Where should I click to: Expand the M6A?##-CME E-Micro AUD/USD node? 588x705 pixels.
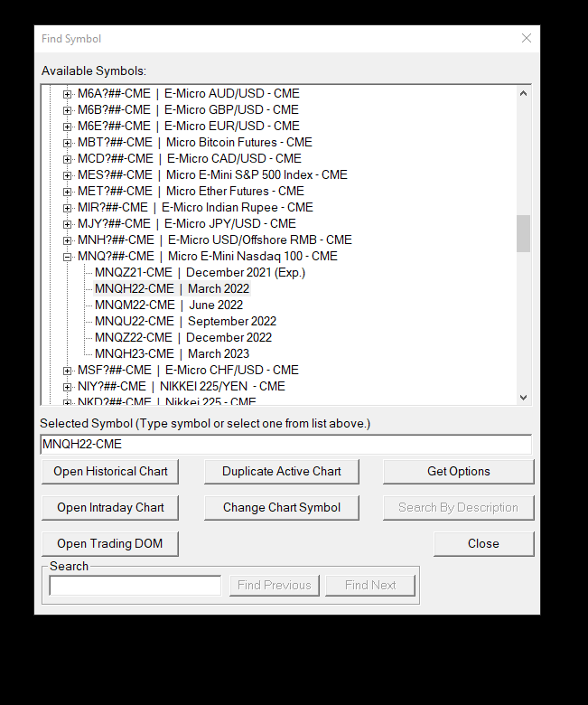[67, 94]
